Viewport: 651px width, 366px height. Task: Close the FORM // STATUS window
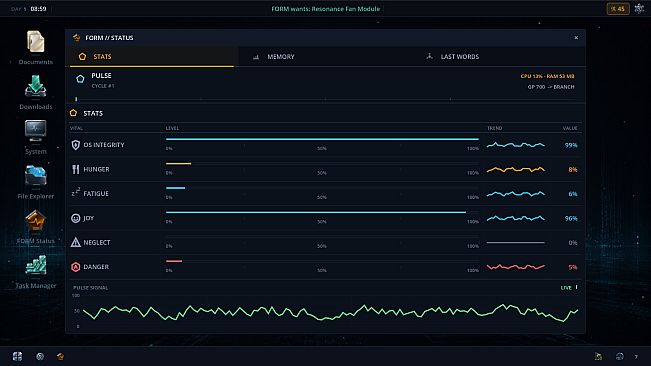pyautogui.click(x=576, y=38)
